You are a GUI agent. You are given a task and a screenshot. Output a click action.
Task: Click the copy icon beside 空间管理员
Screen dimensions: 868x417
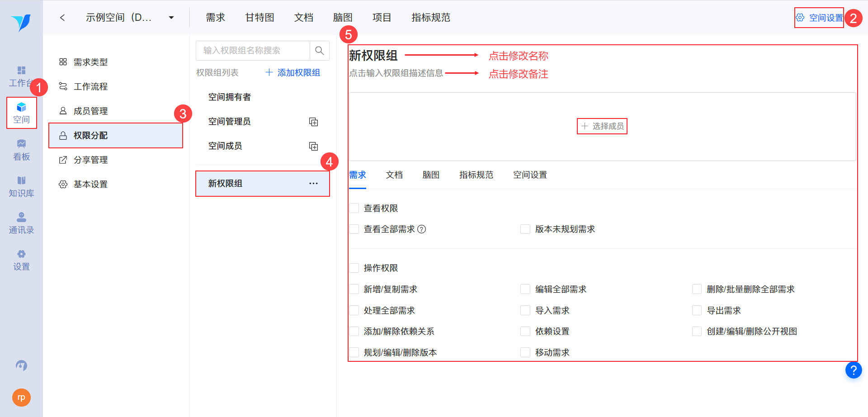click(x=313, y=122)
